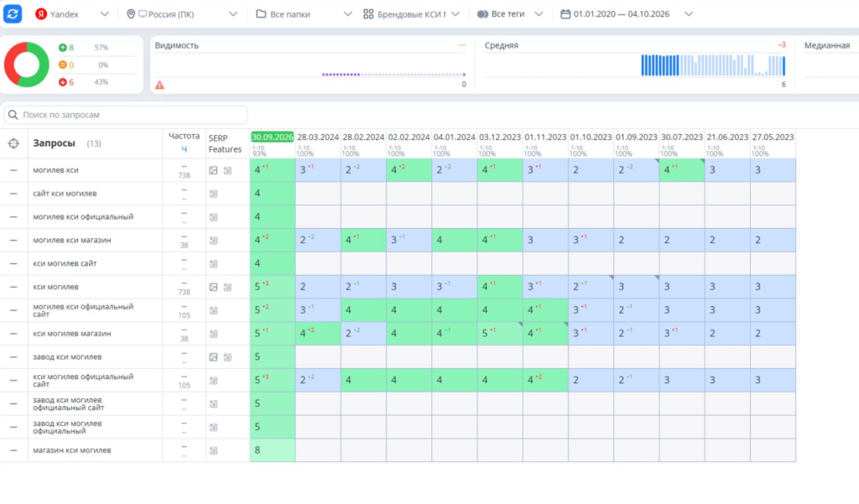Viewport: 859px width, 504px height.
Task: Click position 8 in row магазин кси могилев
Action: [x=273, y=450]
